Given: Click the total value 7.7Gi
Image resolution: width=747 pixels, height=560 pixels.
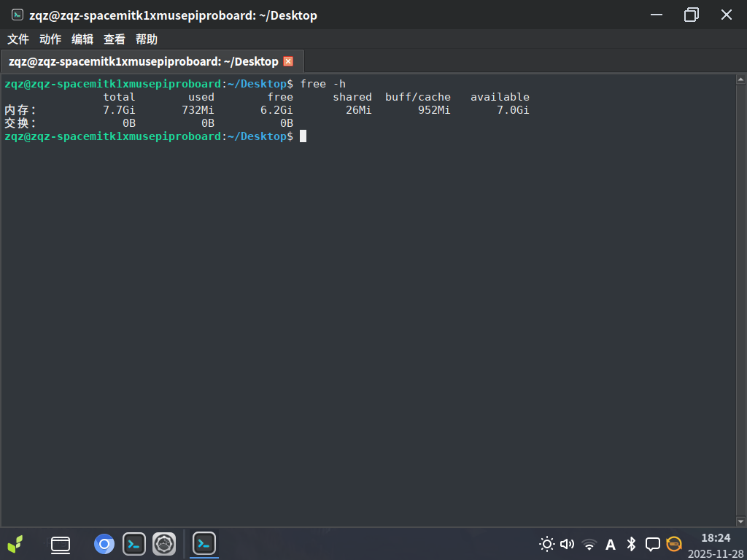Looking at the screenshot, I should pyautogui.click(x=119, y=110).
